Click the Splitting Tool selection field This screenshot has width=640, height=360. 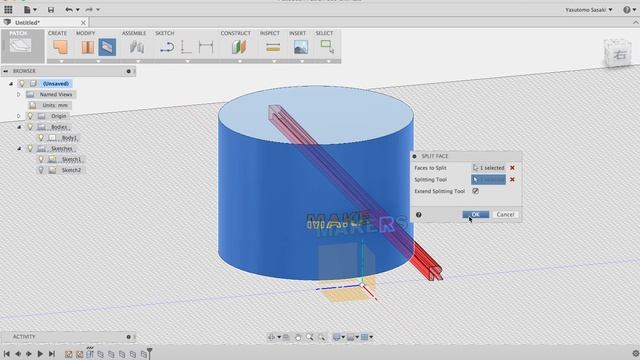(489, 180)
